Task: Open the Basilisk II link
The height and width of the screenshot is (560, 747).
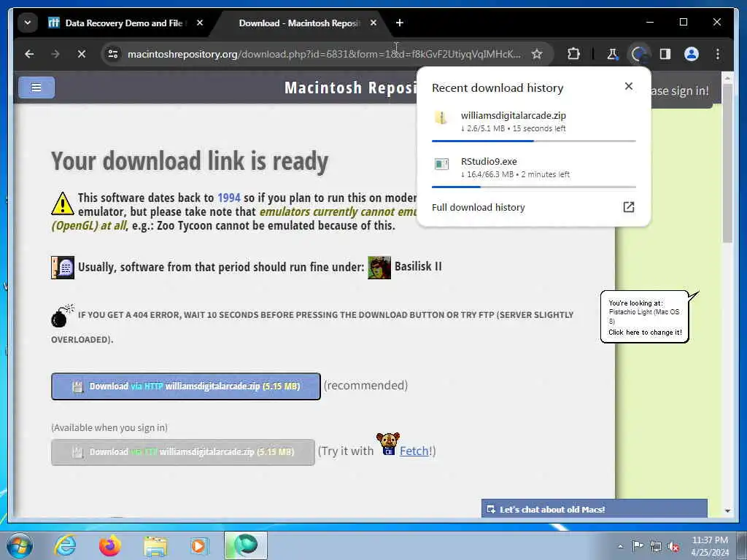Action: (x=418, y=266)
